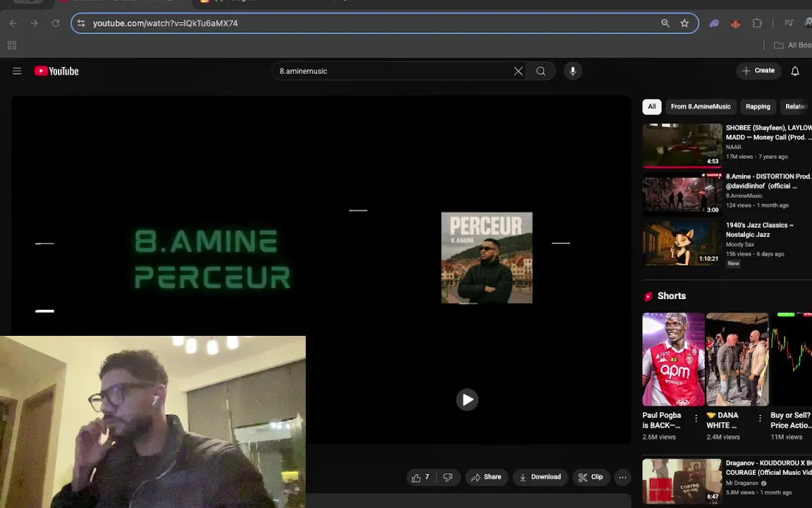Select From 8.AmineMusic chip

pos(701,107)
